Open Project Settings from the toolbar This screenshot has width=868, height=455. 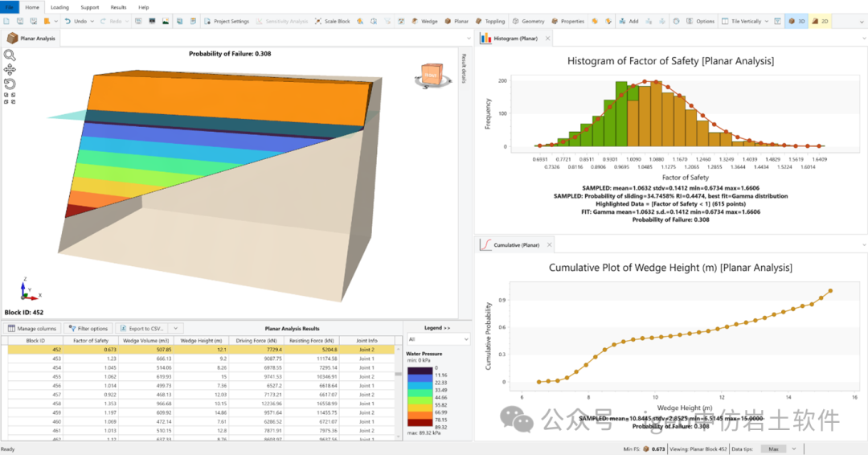pyautogui.click(x=227, y=21)
